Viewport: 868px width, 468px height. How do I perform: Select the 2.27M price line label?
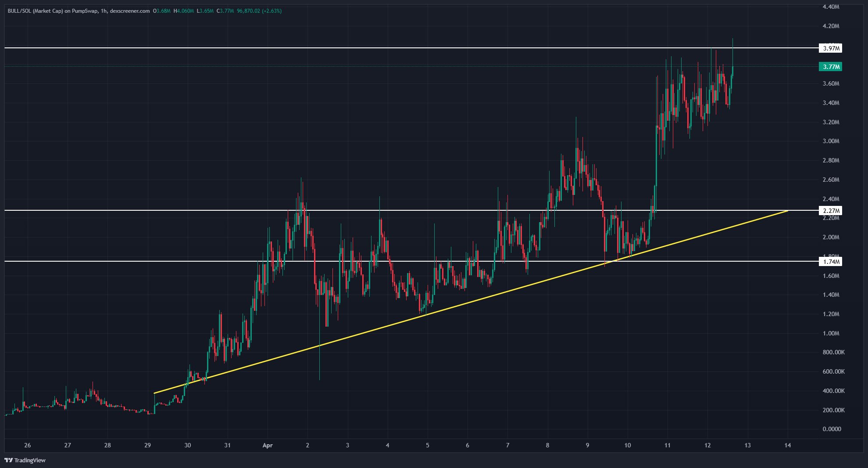pos(830,211)
